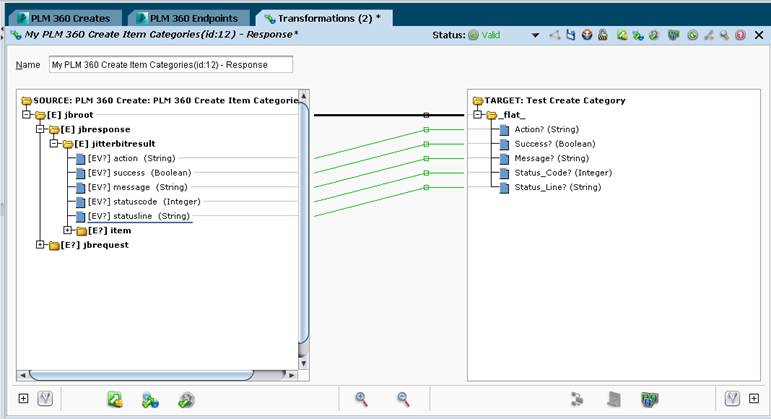Collapse the [E] jitterbitresult node
Viewport: 771px width, 419px height.
(x=54, y=144)
